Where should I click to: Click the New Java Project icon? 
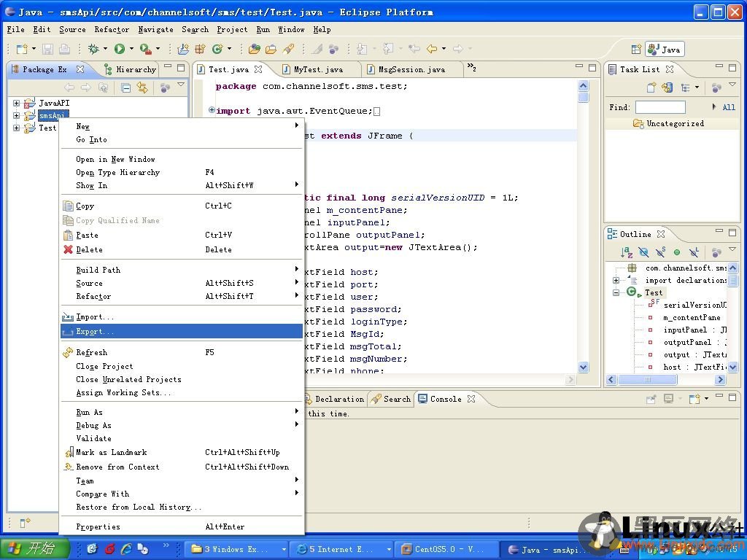click(x=183, y=49)
